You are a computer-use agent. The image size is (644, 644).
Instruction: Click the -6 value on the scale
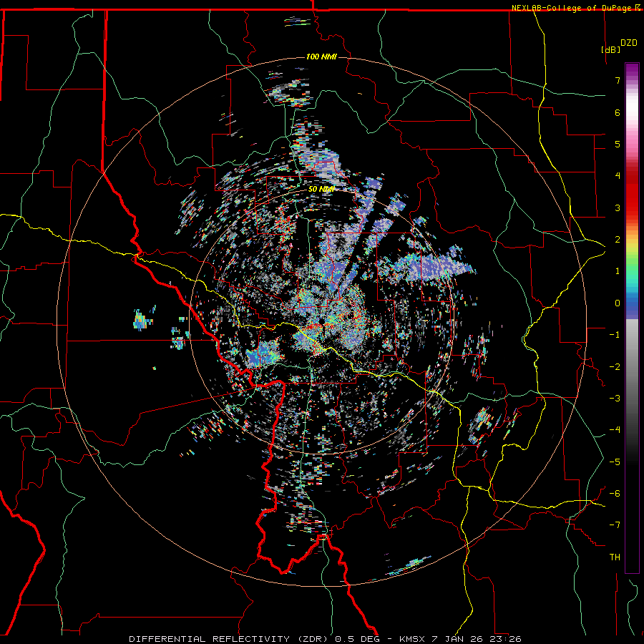615,494
